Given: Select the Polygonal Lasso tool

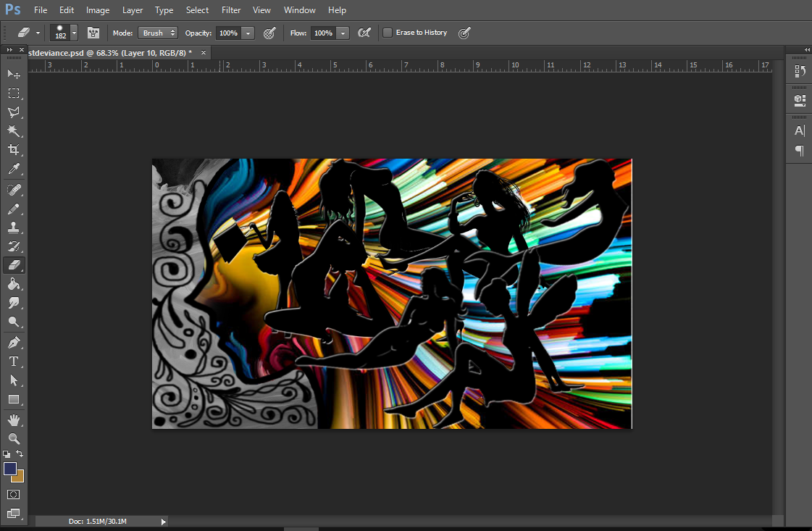Looking at the screenshot, I should (14, 112).
